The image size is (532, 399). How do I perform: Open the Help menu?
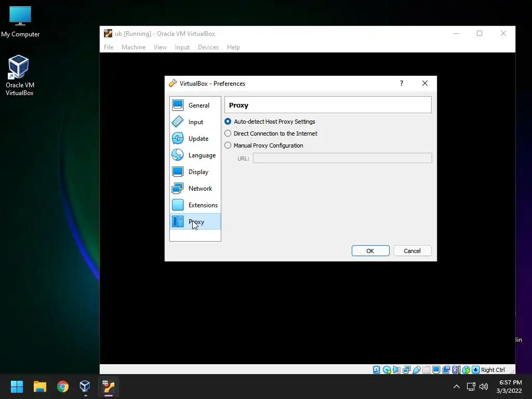pos(233,47)
